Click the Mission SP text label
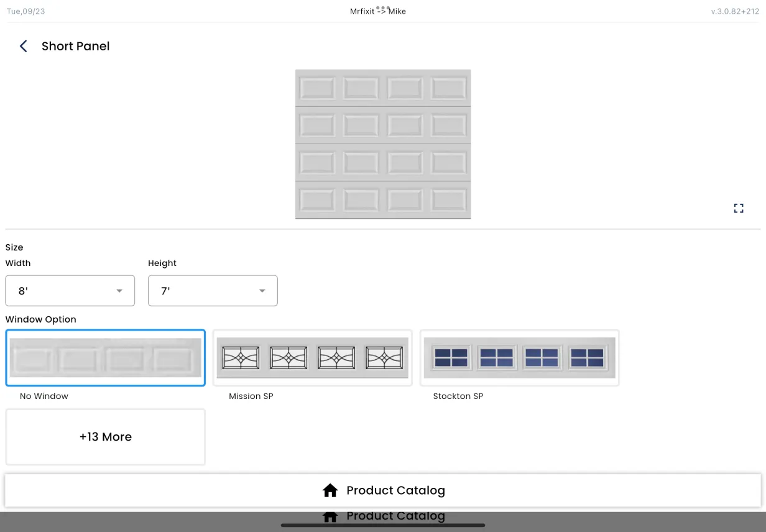Image resolution: width=766 pixels, height=532 pixels. tap(251, 396)
